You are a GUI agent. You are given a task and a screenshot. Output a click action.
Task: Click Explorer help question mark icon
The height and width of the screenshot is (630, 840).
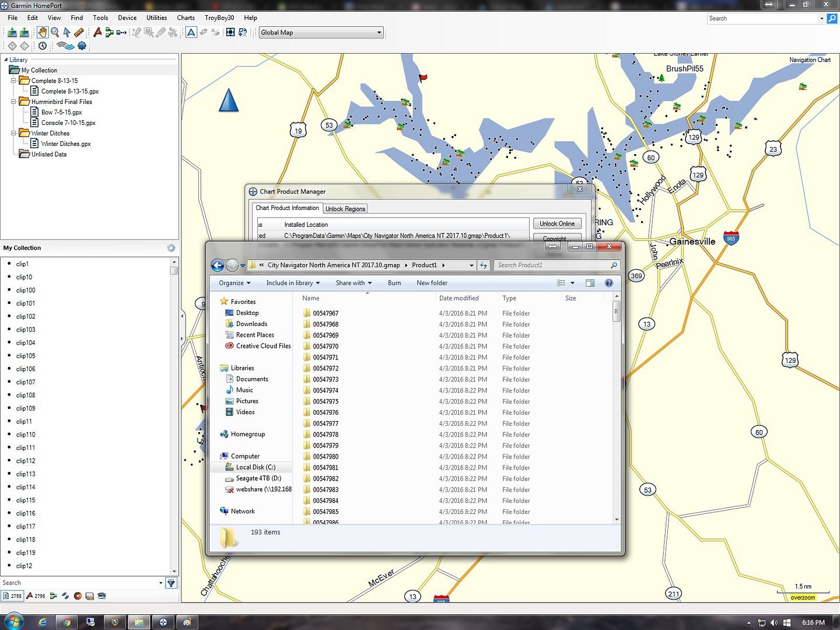tap(609, 283)
